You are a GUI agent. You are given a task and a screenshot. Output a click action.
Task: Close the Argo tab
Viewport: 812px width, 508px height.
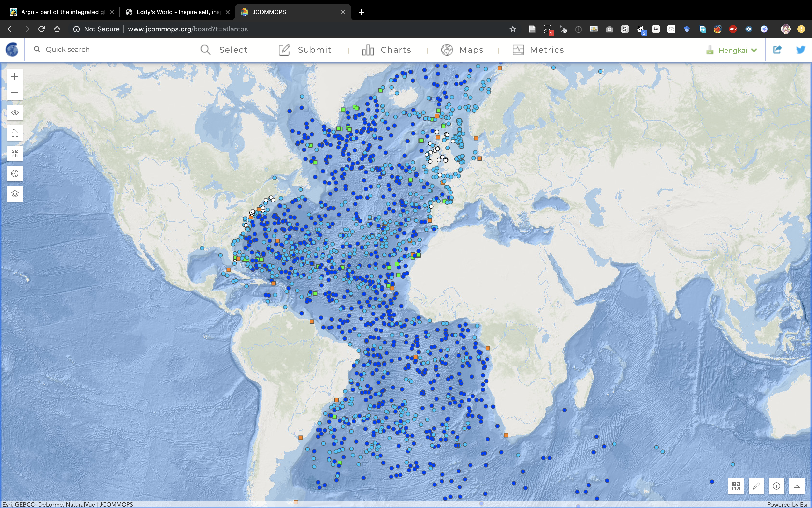click(112, 12)
